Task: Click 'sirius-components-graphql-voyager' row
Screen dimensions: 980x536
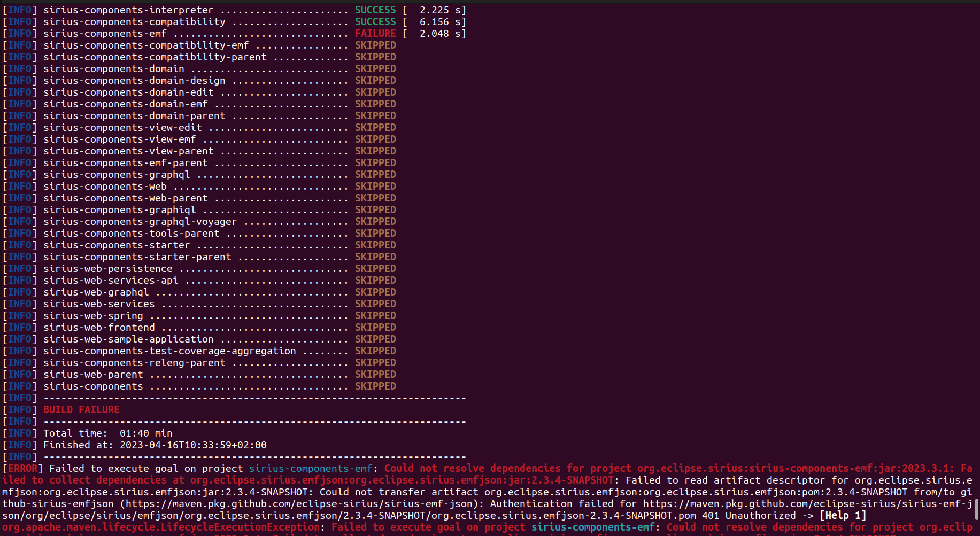Action: tap(199, 222)
